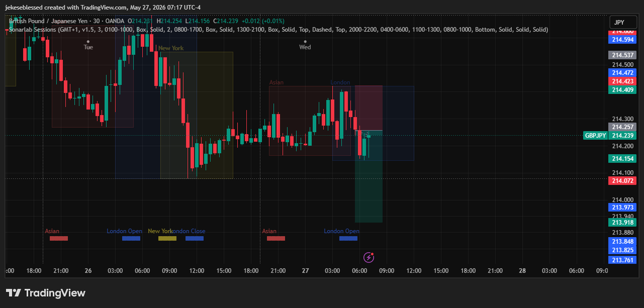The width and height of the screenshot is (644, 308).
Task: Click the green 214.154 price label
Action: click(623, 158)
